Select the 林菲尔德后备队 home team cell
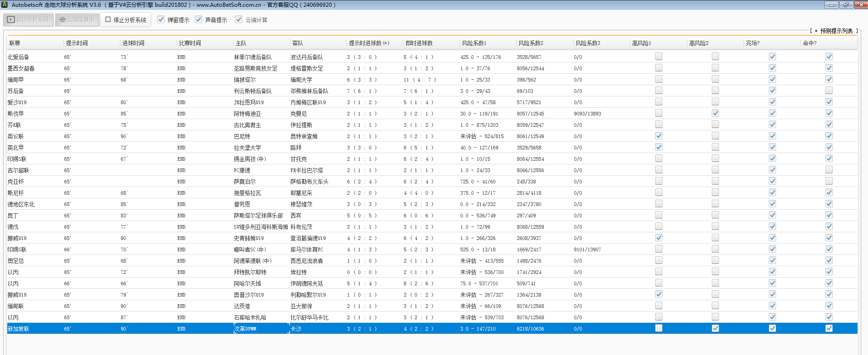This screenshot has height=355, width=868. (253, 57)
